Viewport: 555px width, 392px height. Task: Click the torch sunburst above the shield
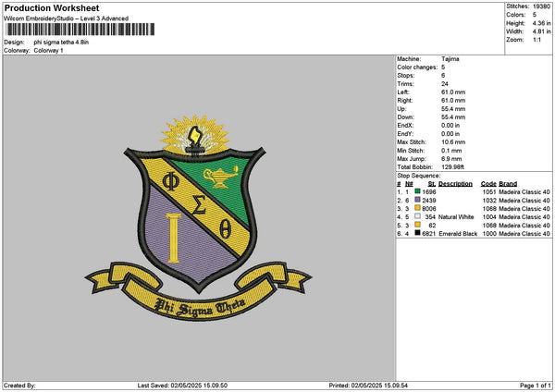tap(195, 135)
